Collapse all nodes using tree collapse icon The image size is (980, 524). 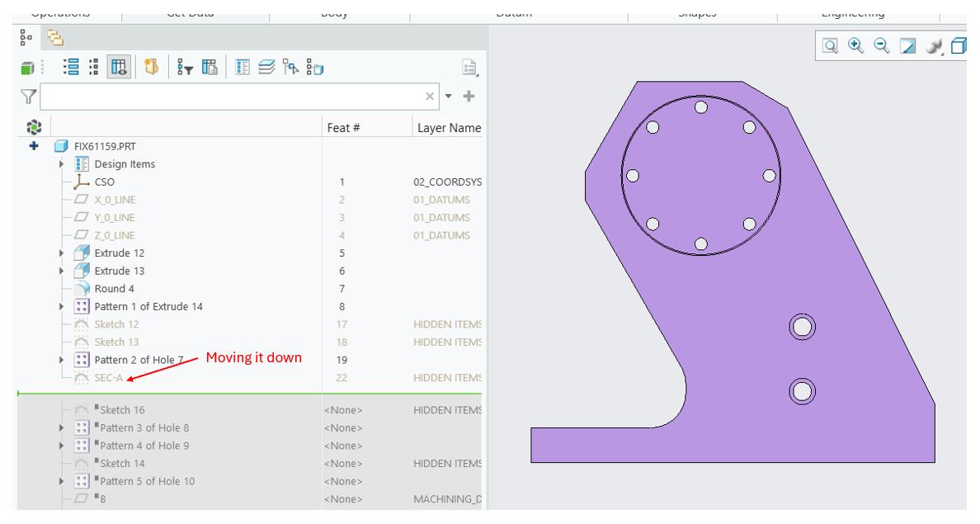(92, 66)
